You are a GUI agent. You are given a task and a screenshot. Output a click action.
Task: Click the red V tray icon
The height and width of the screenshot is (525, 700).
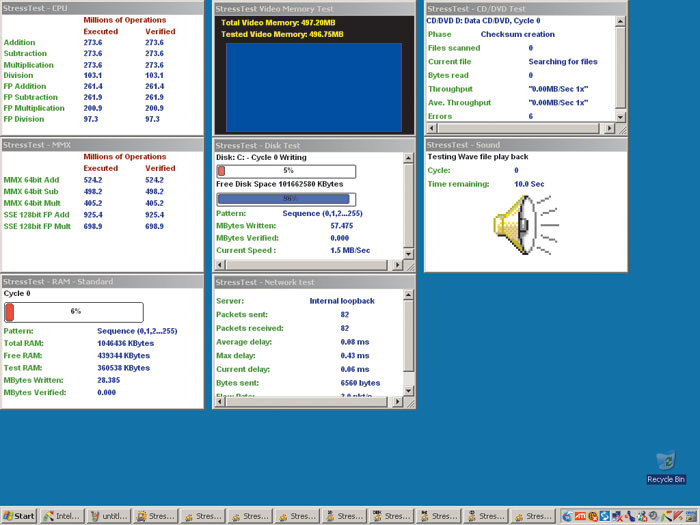click(679, 516)
